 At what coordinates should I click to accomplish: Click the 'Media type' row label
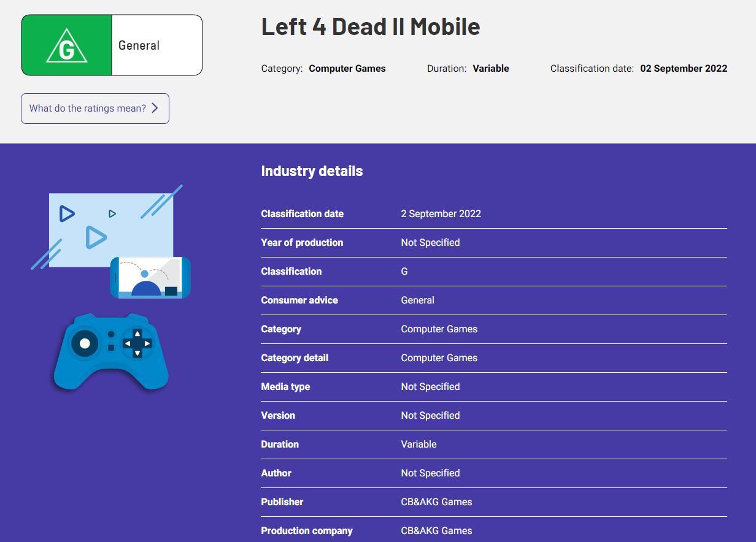285,387
